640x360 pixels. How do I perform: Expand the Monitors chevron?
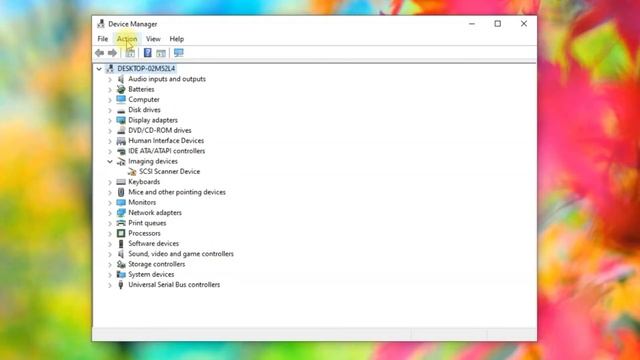coord(110,203)
